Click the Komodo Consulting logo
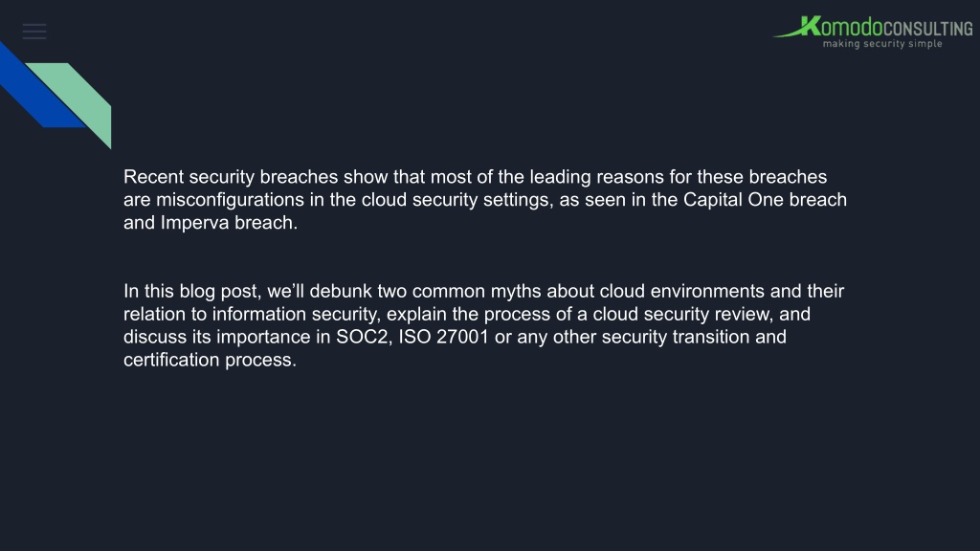Screen dimensions: 980x551 click(873, 32)
